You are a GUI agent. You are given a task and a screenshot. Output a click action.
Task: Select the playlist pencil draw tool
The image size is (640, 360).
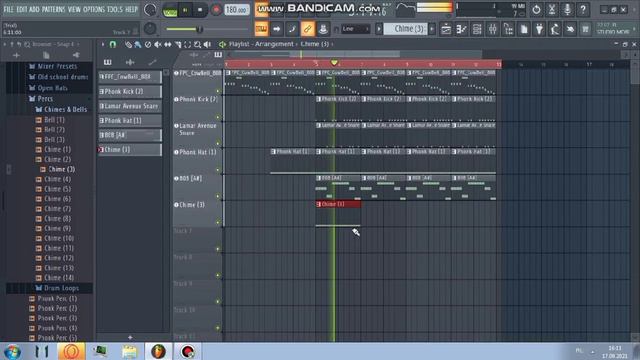(x=128, y=44)
